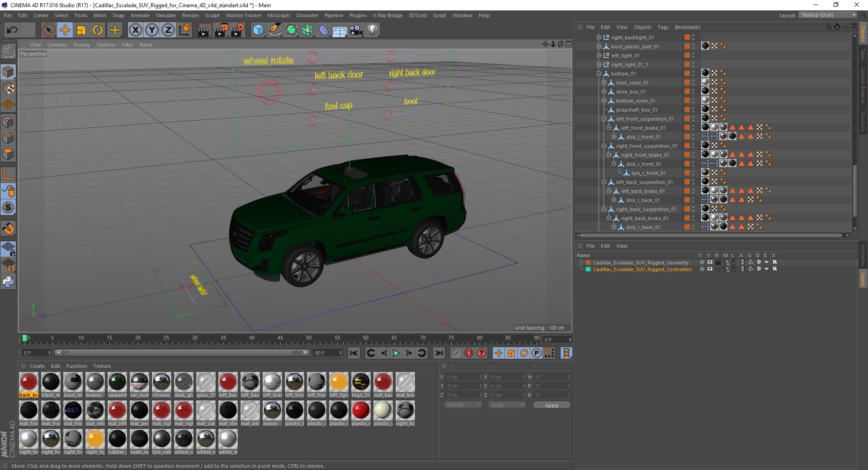Select the Live Selection tool
The width and height of the screenshot is (868, 470).
[x=48, y=30]
